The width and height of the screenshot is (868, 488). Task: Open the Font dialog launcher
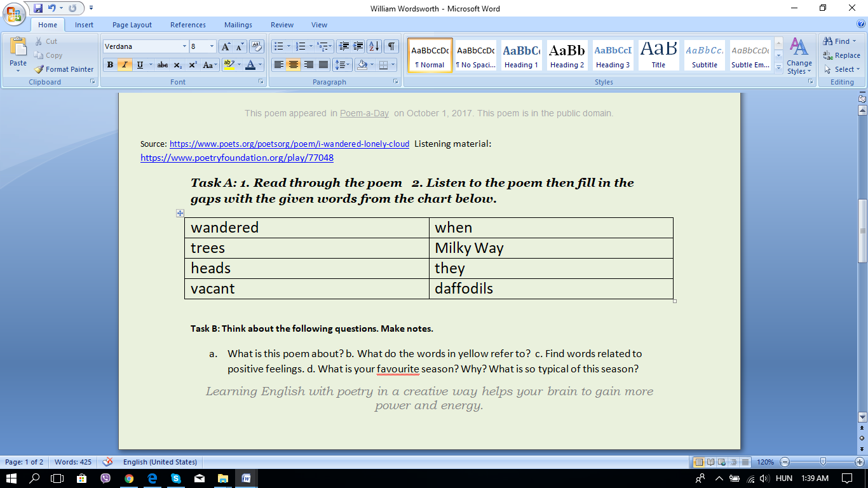261,82
